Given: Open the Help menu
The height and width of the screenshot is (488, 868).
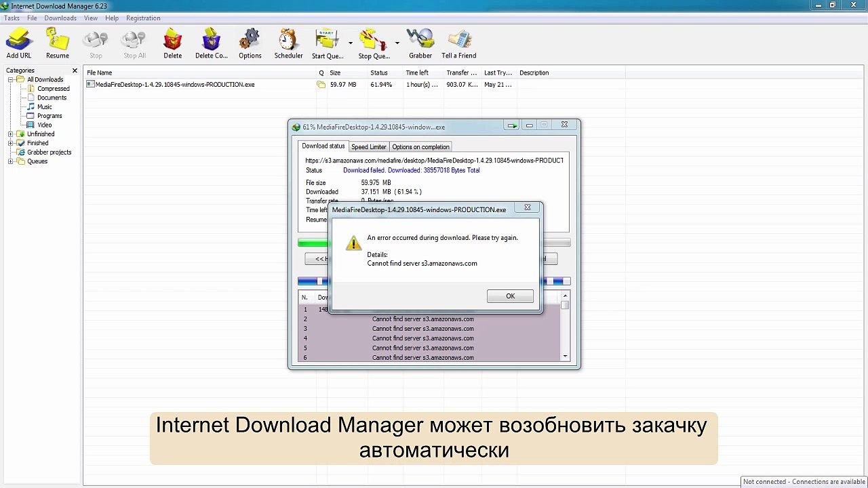Looking at the screenshot, I should pyautogui.click(x=112, y=18).
